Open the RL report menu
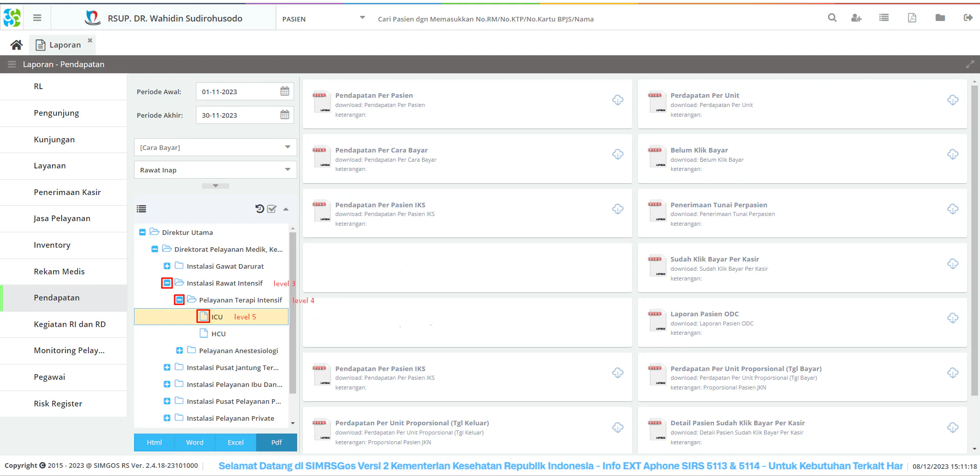Viewport: 980px width, 476px height. coord(63,86)
